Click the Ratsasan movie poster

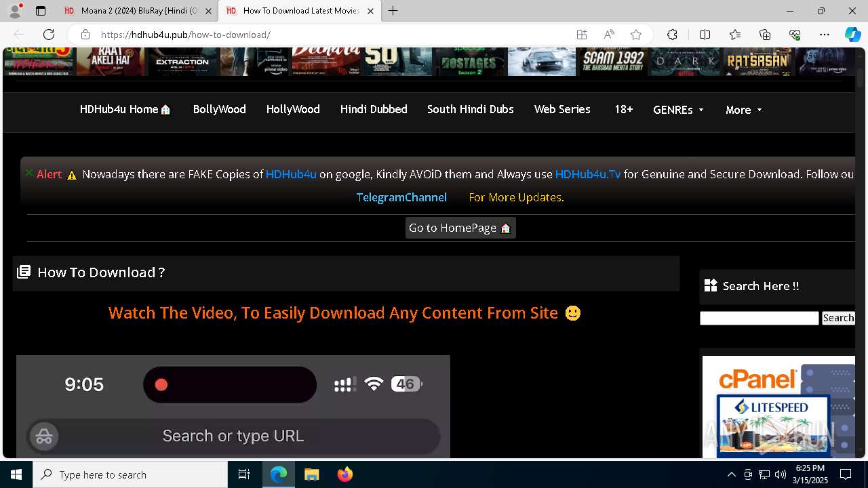click(x=757, y=61)
